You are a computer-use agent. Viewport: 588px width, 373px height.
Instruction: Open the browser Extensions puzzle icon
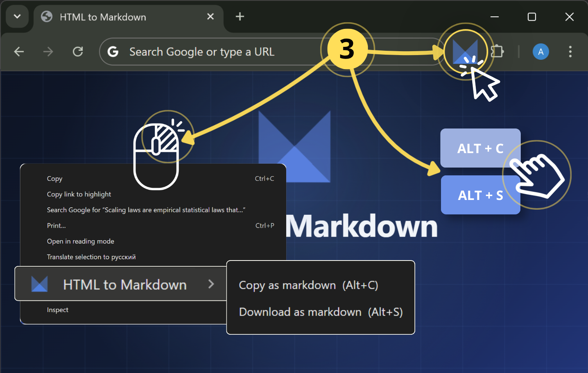[497, 52]
